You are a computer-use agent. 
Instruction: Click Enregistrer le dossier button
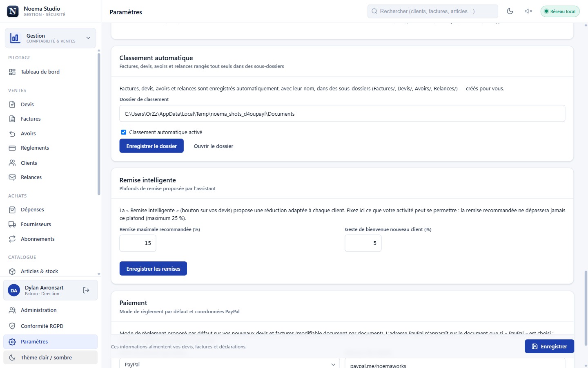(x=151, y=146)
